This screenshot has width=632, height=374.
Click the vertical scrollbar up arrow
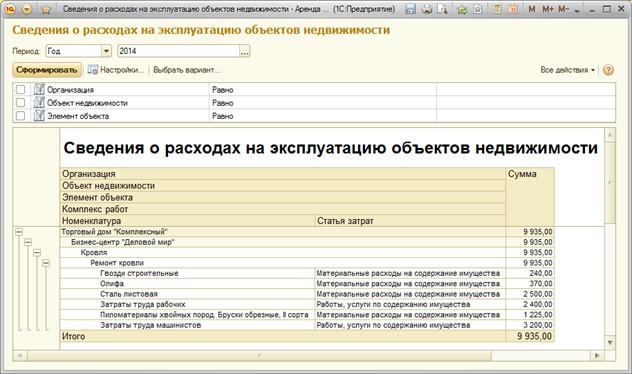click(x=610, y=135)
